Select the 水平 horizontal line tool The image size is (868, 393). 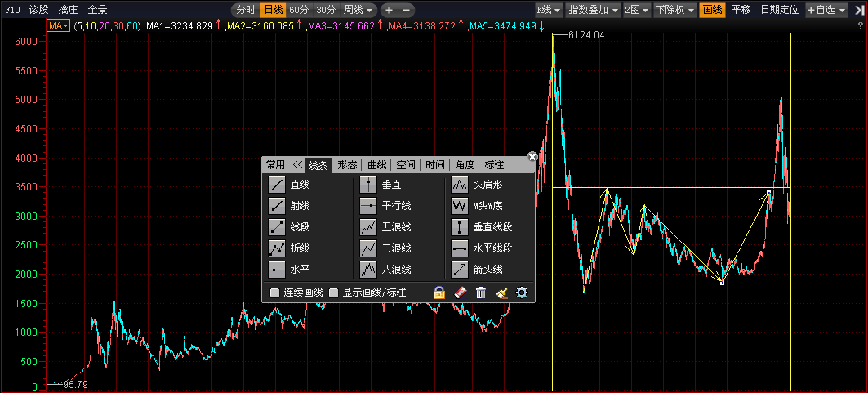point(289,270)
